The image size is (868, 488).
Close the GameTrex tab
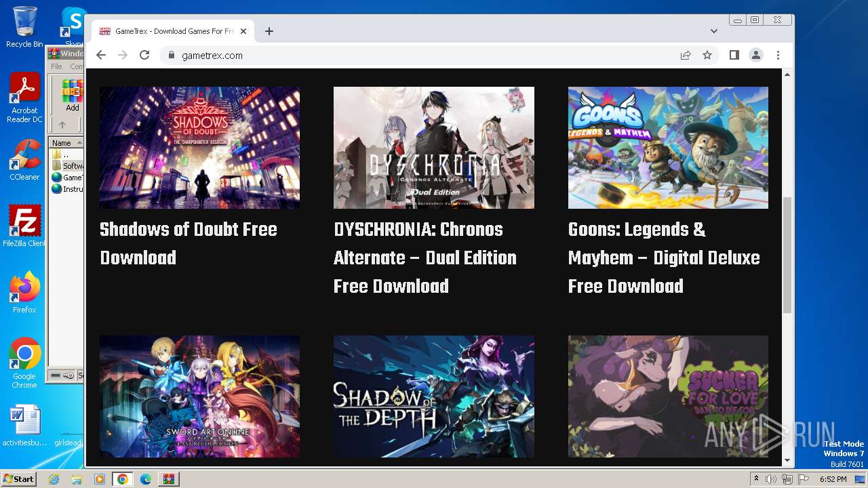244,31
